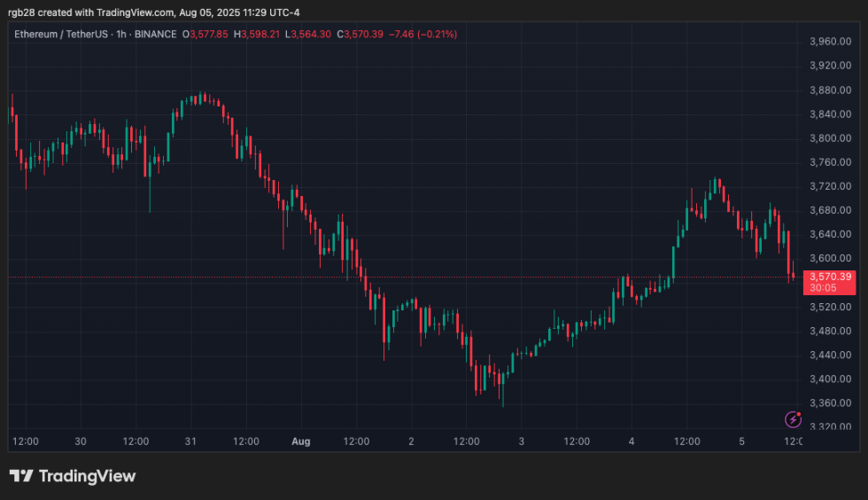
Task: Click the 3,960.00 price scale label
Action: [830, 42]
